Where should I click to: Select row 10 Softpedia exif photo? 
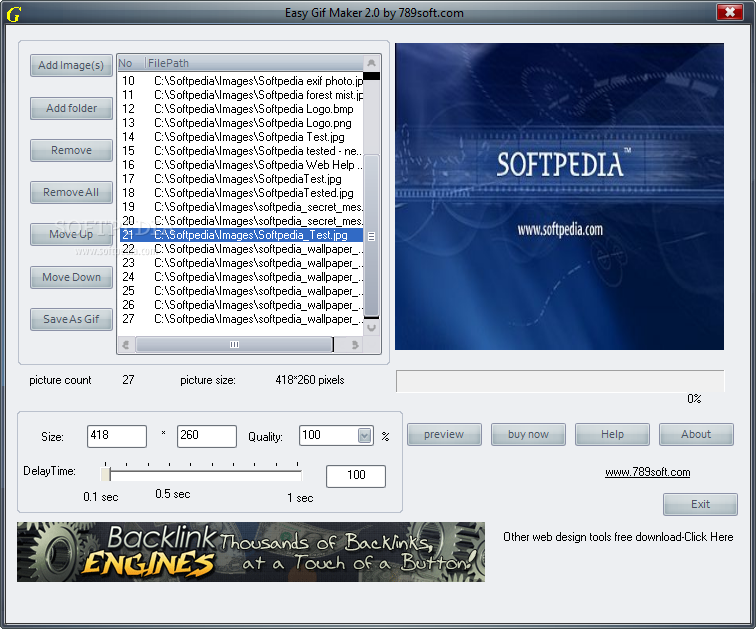[241, 80]
